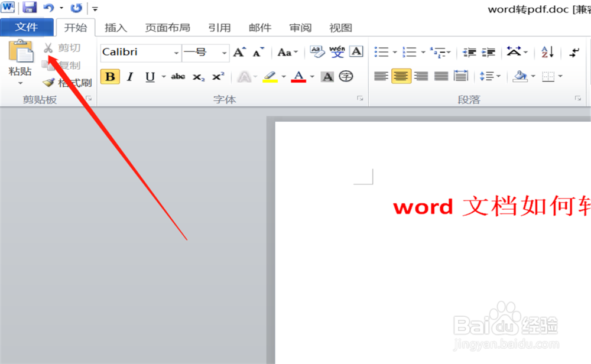Viewport: 591px width, 364px height.
Task: Click the Show/Hide paragraph marks icon
Action: point(574,53)
